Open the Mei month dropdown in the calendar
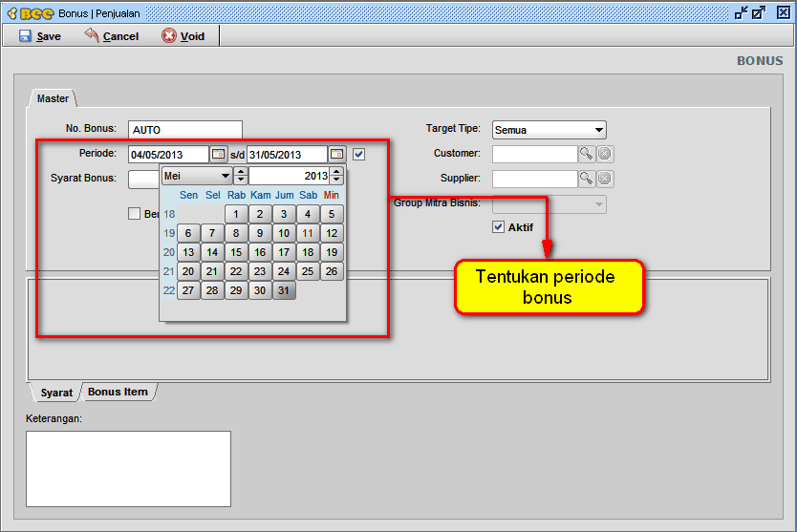 (197, 176)
